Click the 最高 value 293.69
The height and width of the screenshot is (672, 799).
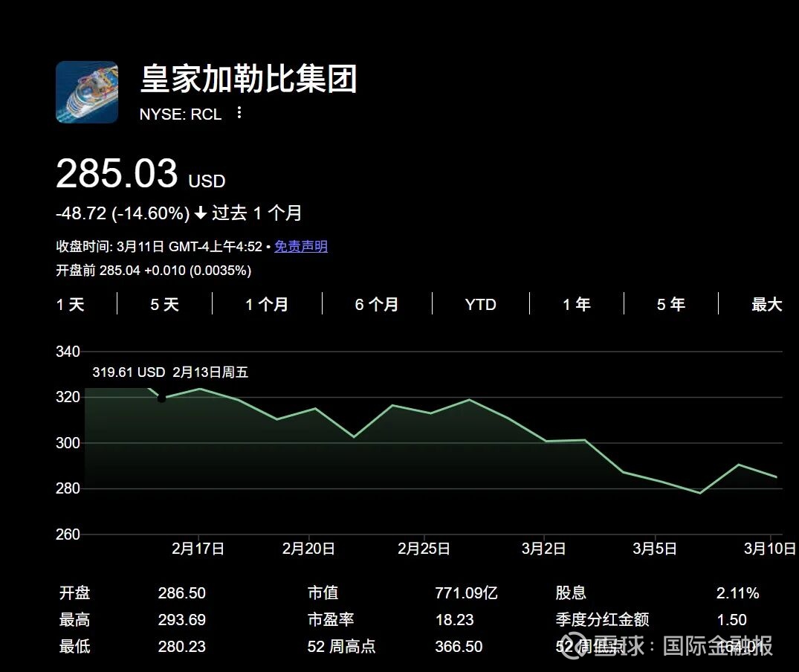point(182,620)
